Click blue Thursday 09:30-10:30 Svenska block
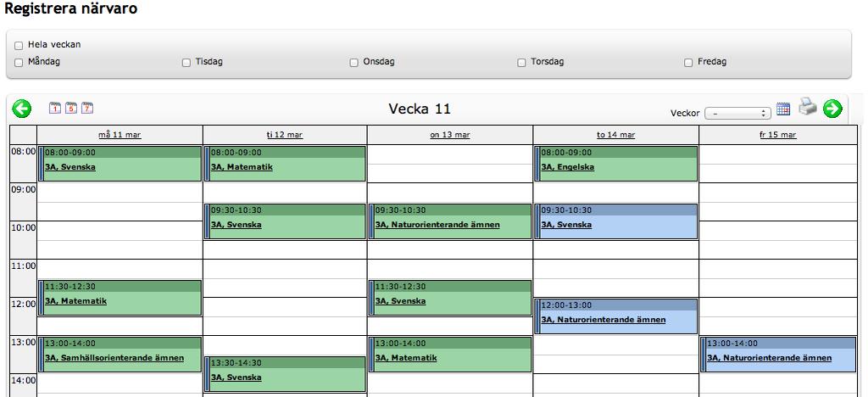Screen dimensions: 868x397 click(x=615, y=221)
